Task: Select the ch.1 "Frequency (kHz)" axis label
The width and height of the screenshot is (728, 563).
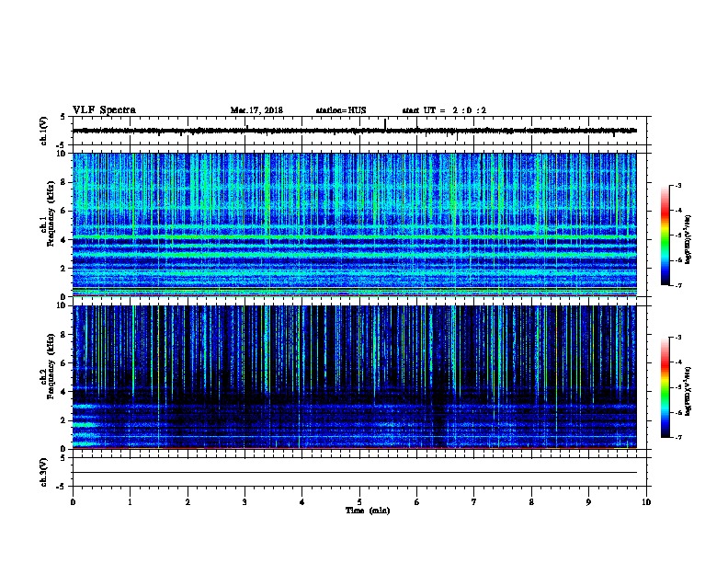Action: [51, 213]
